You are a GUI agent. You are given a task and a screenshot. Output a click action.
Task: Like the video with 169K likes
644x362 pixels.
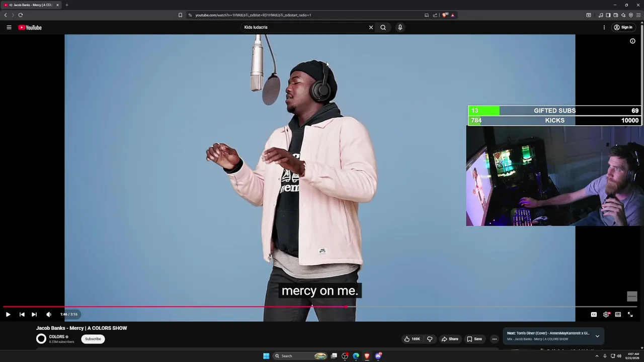(412, 339)
